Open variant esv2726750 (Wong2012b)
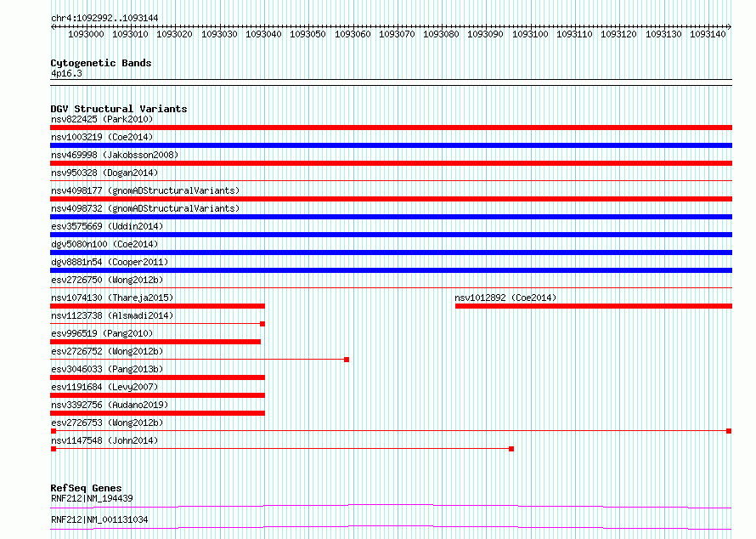 (x=107, y=280)
